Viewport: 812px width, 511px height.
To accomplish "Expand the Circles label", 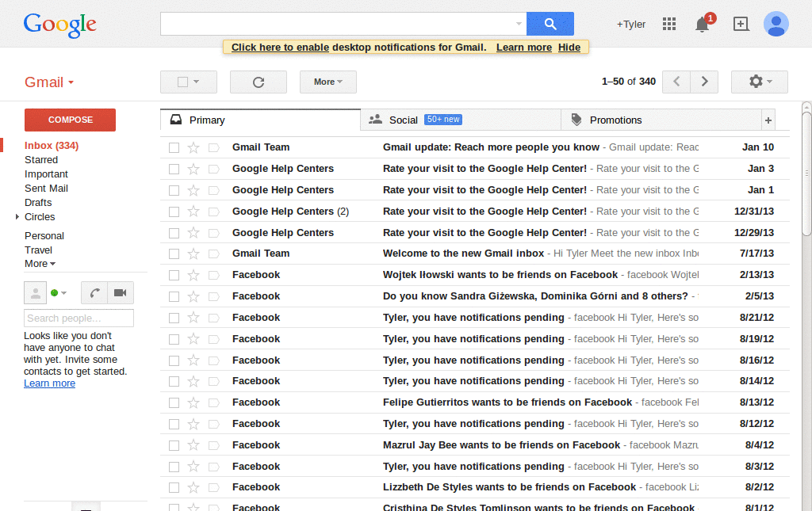I will [17, 217].
